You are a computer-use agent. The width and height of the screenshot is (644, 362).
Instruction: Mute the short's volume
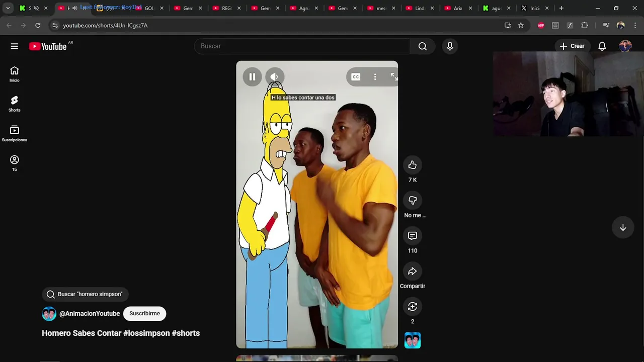pyautogui.click(x=275, y=77)
